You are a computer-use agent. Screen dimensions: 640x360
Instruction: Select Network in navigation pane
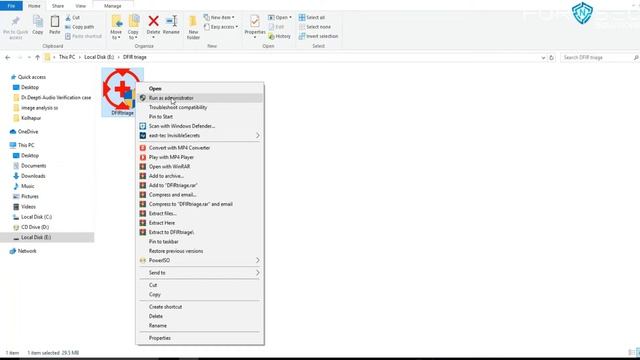pyautogui.click(x=27, y=251)
